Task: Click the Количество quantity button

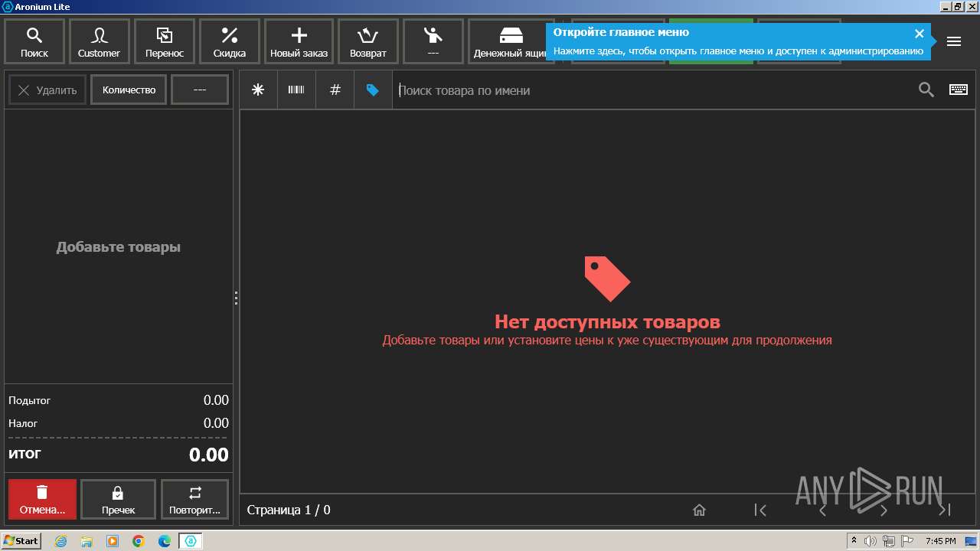Action: click(129, 90)
